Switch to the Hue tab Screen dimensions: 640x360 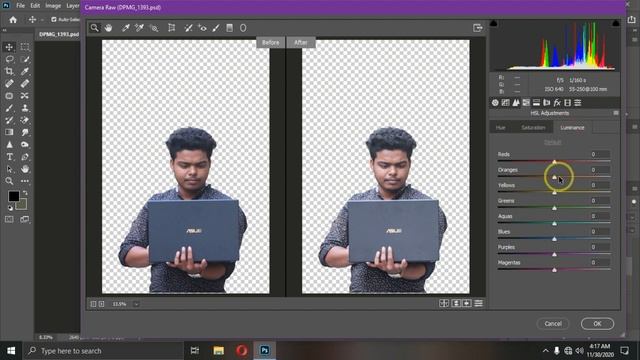point(501,128)
